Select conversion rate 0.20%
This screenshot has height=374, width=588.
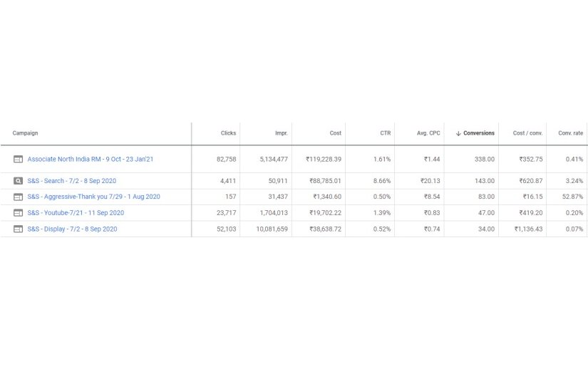point(574,213)
